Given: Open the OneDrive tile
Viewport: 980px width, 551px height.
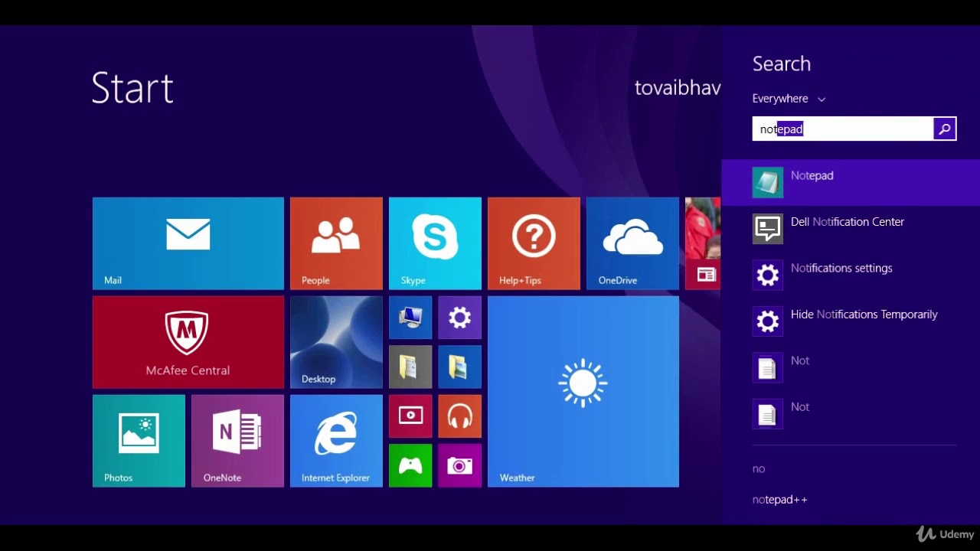Looking at the screenshot, I should pos(632,243).
